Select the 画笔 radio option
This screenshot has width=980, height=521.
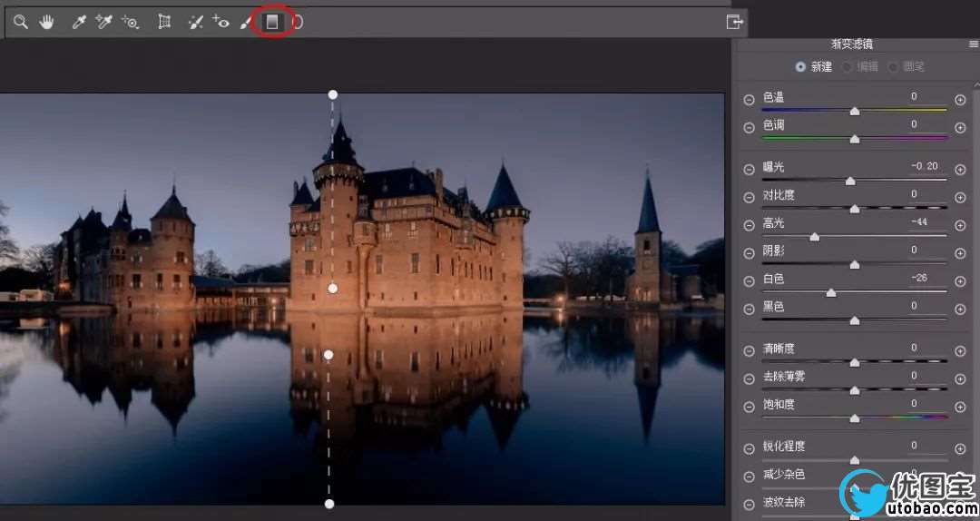point(894,66)
